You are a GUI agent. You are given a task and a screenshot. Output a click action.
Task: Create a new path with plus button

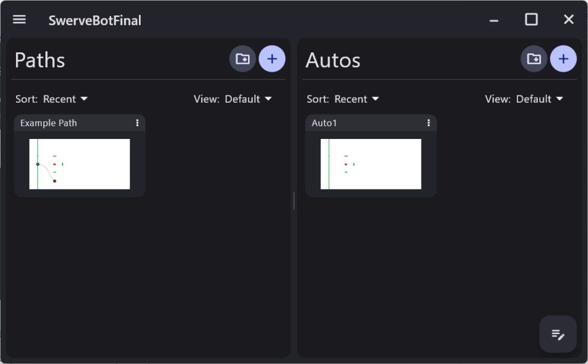click(272, 59)
